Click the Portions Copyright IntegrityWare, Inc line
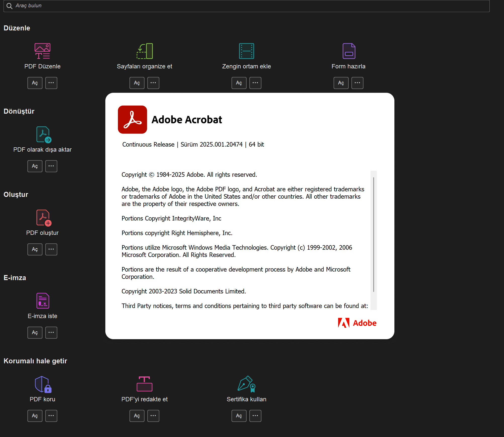The height and width of the screenshot is (437, 504). click(x=171, y=218)
